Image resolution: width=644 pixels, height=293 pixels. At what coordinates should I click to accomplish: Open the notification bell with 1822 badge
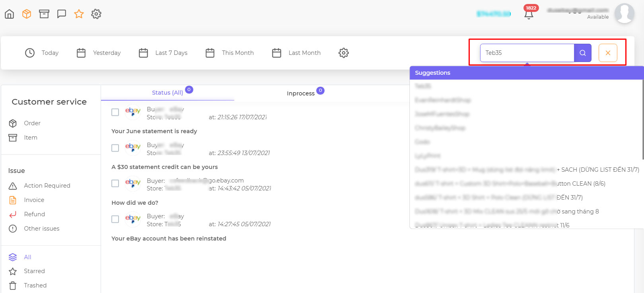[x=529, y=14]
